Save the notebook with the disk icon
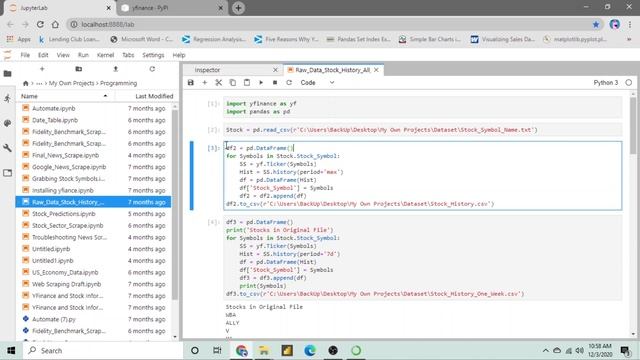Image resolution: width=640 pixels, height=360 pixels. click(x=191, y=82)
